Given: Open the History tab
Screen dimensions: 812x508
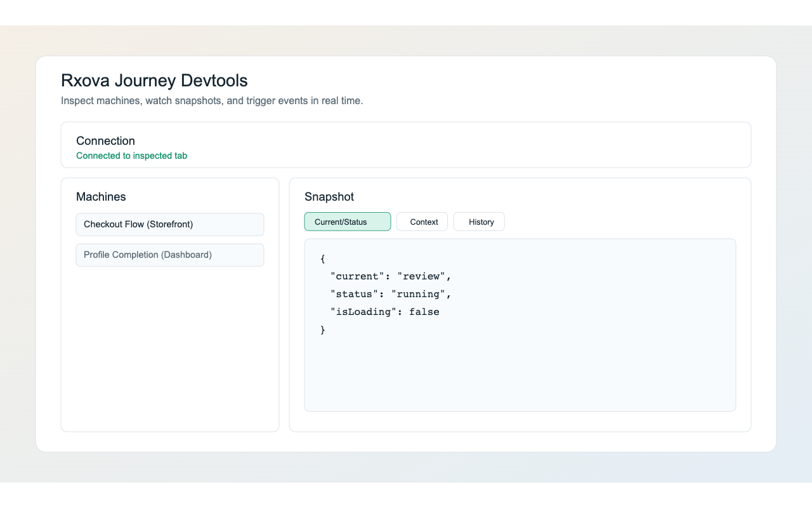Looking at the screenshot, I should coord(479,222).
